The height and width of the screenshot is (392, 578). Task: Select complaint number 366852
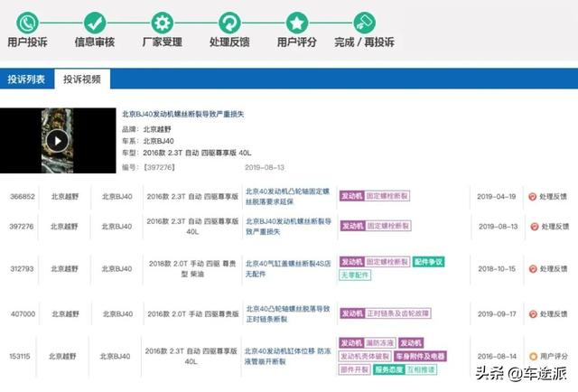point(23,197)
